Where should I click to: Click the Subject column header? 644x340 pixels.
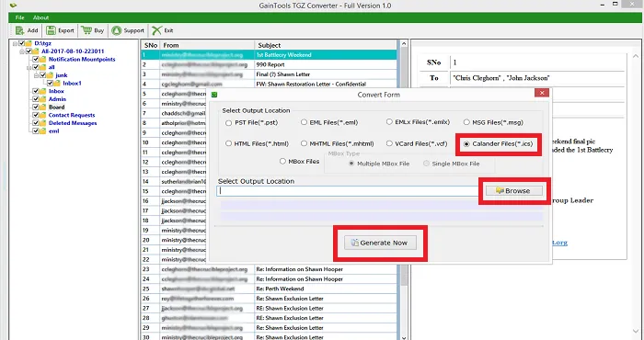point(326,45)
